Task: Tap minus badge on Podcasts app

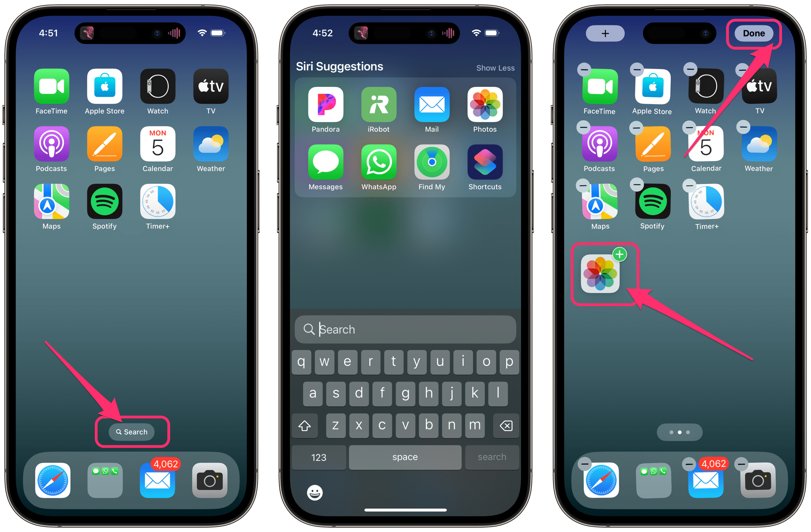Action: 584,128
